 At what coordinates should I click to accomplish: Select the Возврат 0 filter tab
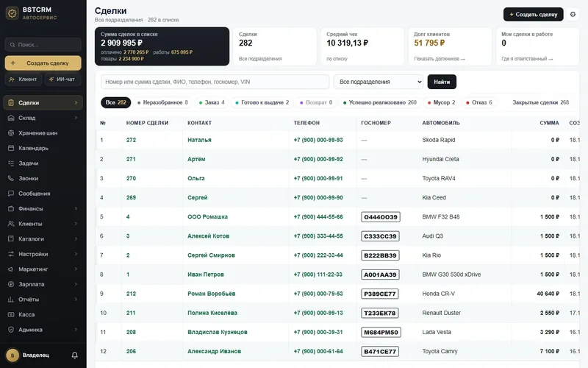click(316, 102)
